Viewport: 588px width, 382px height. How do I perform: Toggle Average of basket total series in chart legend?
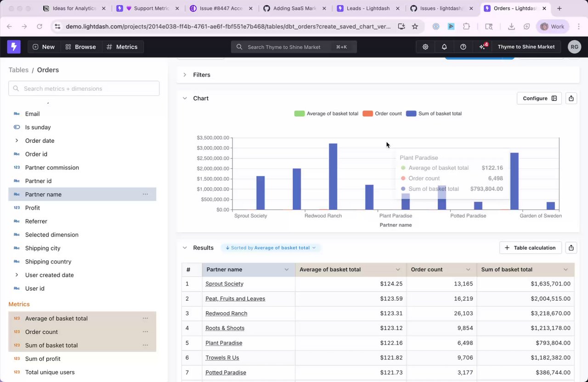tap(326, 113)
